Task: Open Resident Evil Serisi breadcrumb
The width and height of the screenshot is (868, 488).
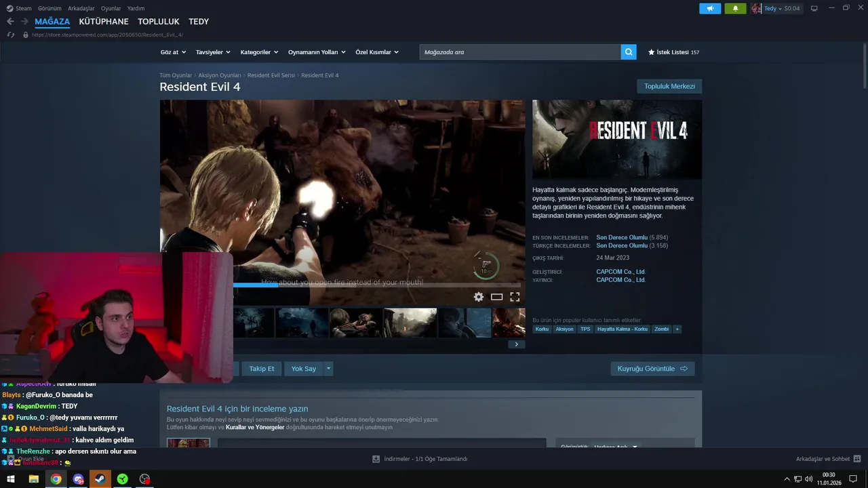Action: tap(271, 75)
